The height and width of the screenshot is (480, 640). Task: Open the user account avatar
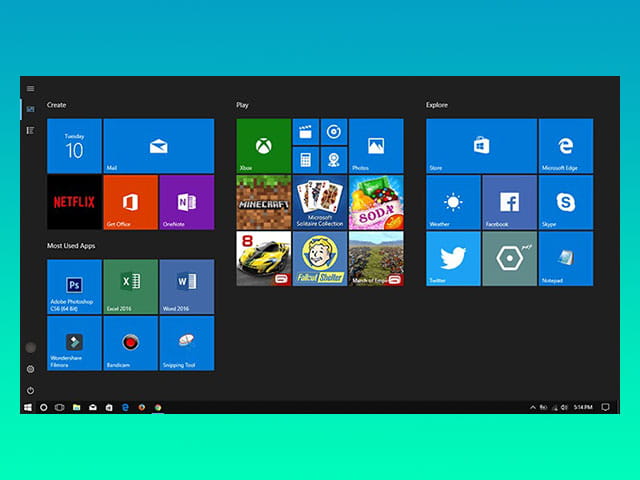[x=31, y=347]
